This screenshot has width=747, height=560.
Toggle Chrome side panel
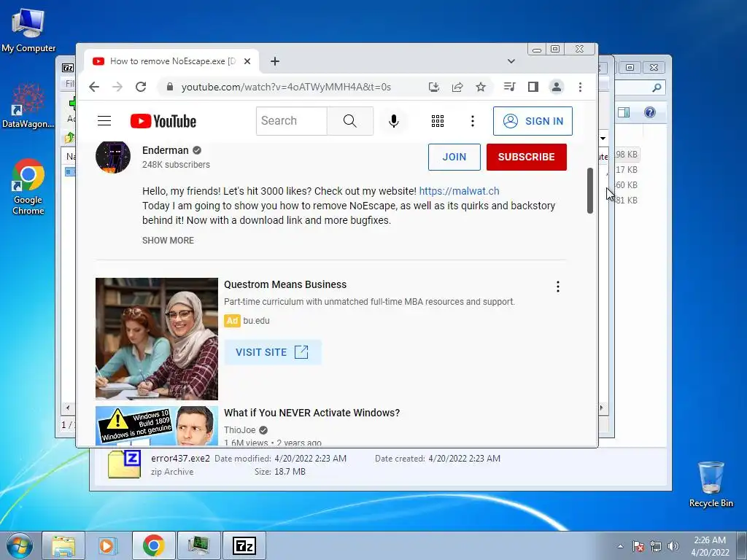click(533, 87)
